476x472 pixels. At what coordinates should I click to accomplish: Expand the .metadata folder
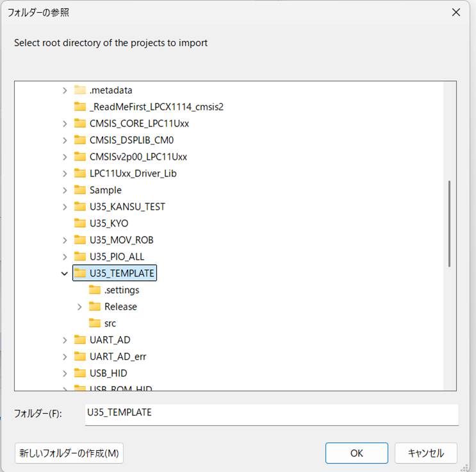point(64,90)
